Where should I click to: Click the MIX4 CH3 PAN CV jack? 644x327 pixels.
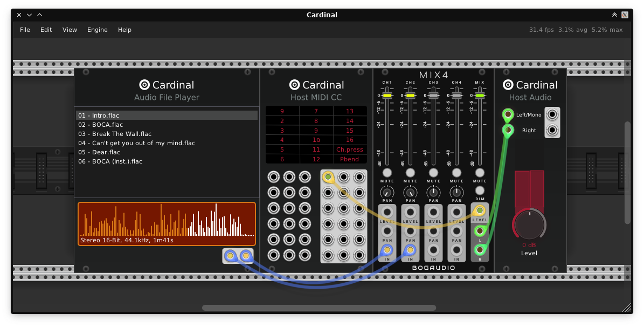[x=433, y=231]
